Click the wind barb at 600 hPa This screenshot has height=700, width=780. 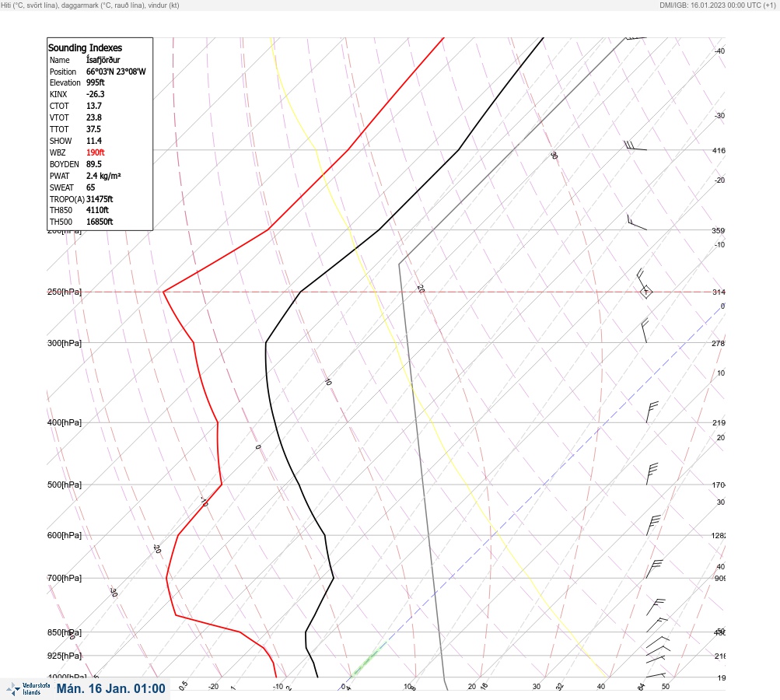coord(653,525)
